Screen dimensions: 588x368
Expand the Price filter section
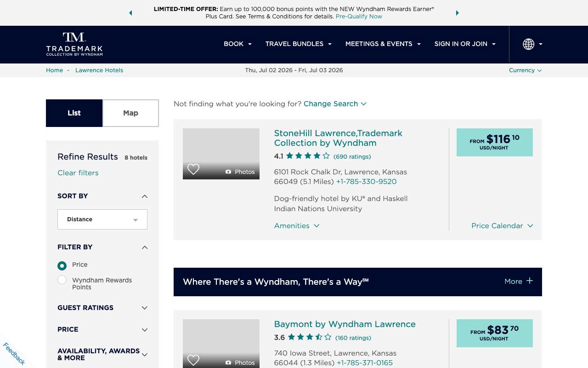(x=102, y=329)
